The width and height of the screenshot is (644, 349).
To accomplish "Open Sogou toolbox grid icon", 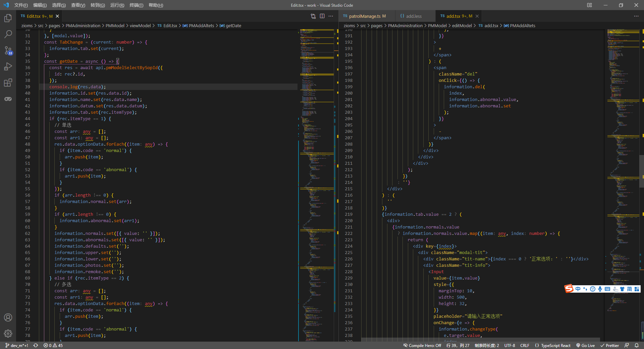I will coord(637,289).
